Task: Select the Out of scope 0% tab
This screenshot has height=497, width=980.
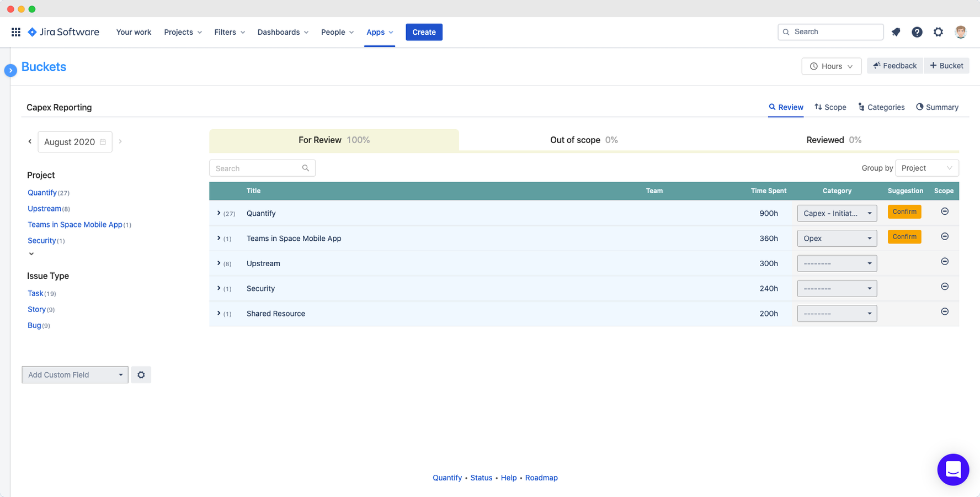Action: point(584,140)
